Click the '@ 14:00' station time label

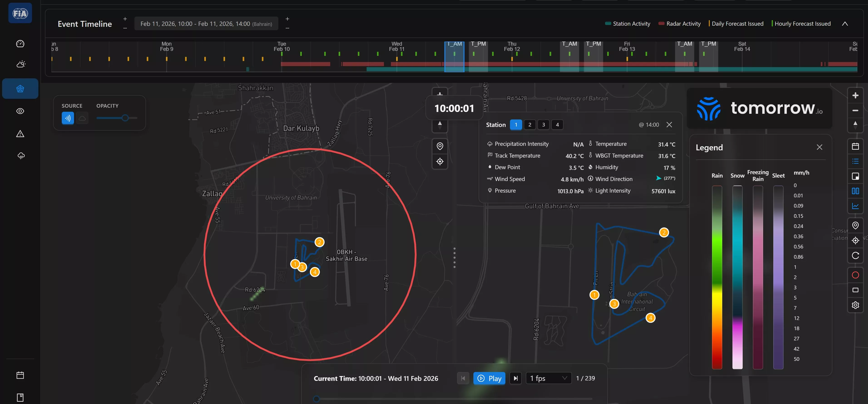click(649, 125)
